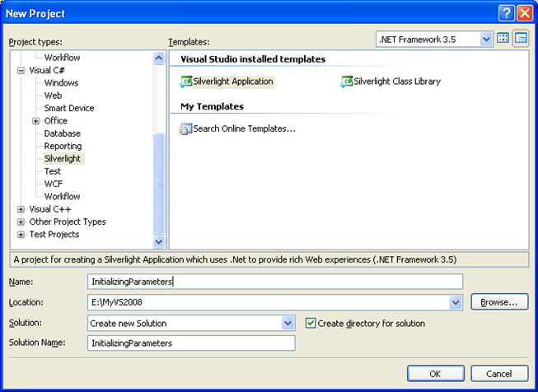Select the Silverlight Application template icon
The width and height of the screenshot is (538, 392).
tap(185, 82)
